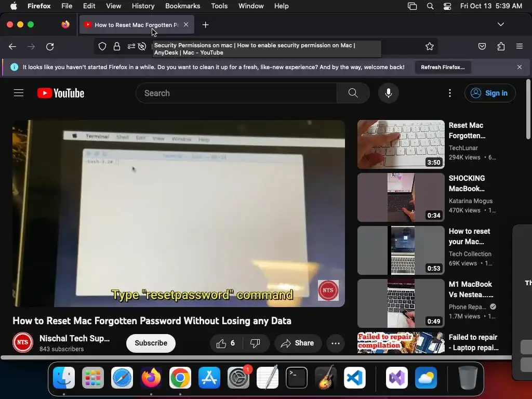The image size is (532, 399).
Task: Open Spotlight search in the menu bar
Action: click(430, 6)
